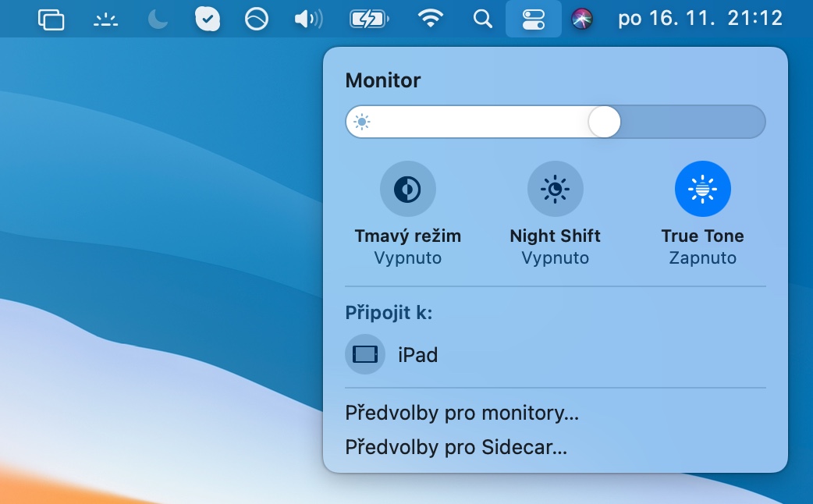Enable Night Shift round button
Screen dimensions: 813x504
coord(556,189)
